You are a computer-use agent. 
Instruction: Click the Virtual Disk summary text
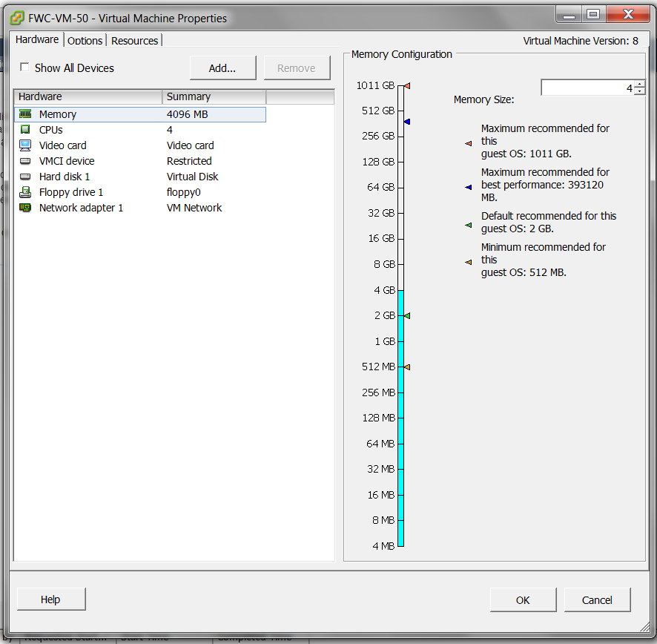[x=192, y=177]
